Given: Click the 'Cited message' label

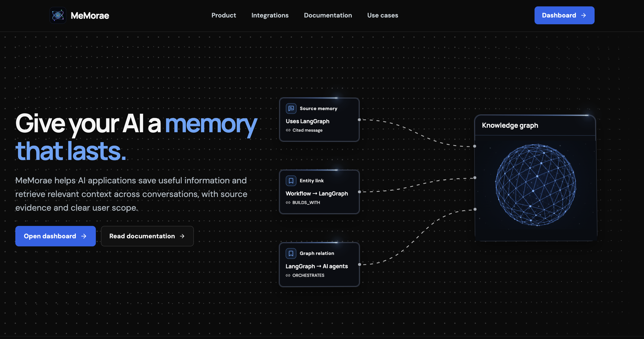Looking at the screenshot, I should [307, 130].
